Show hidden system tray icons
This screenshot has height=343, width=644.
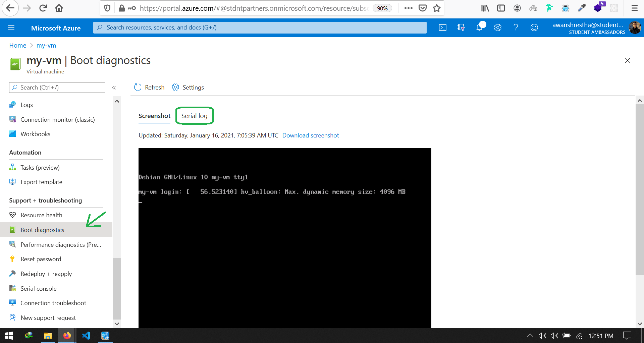530,336
